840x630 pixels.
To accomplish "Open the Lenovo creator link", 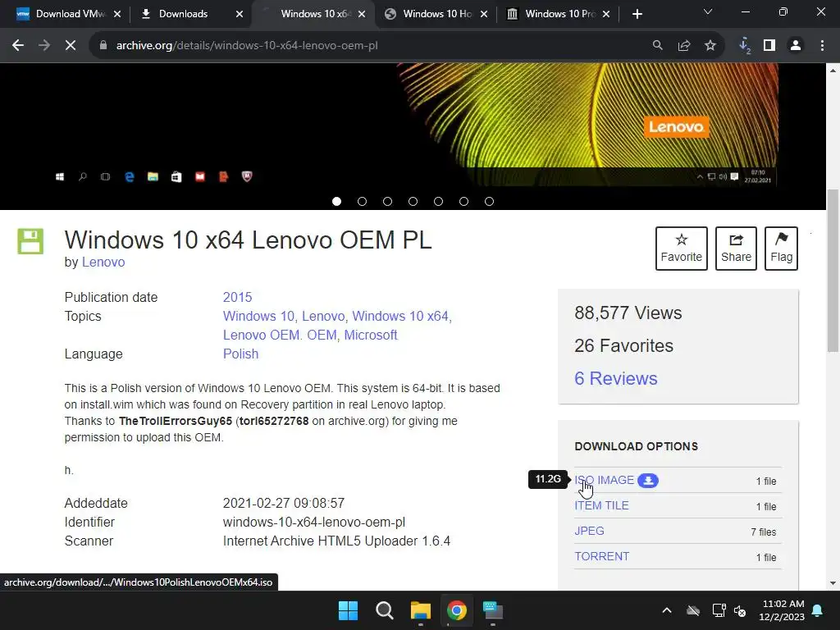I will 103,262.
